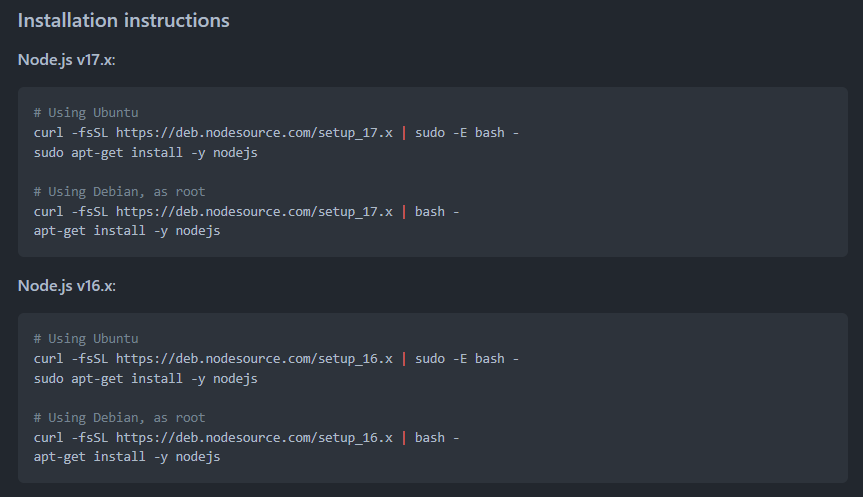This screenshot has height=497, width=863.
Task: Click 'sudo apt-get install -y nodejs' in v16.x block
Action: point(145,379)
